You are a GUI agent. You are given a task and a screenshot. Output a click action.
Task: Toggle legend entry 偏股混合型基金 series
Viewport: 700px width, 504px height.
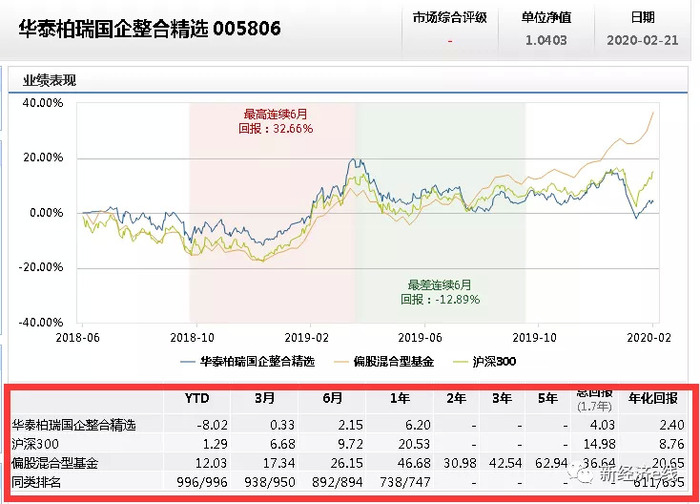pyautogui.click(x=384, y=362)
